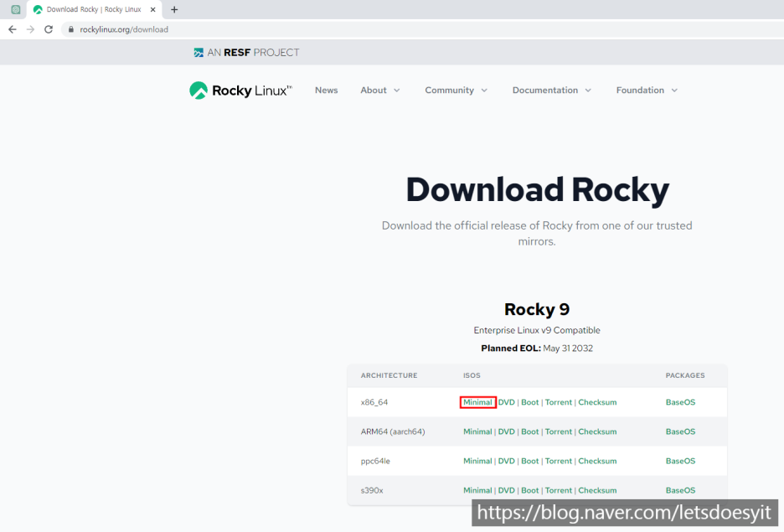
Task: Click the Rocky Linux logo
Action: coord(240,90)
